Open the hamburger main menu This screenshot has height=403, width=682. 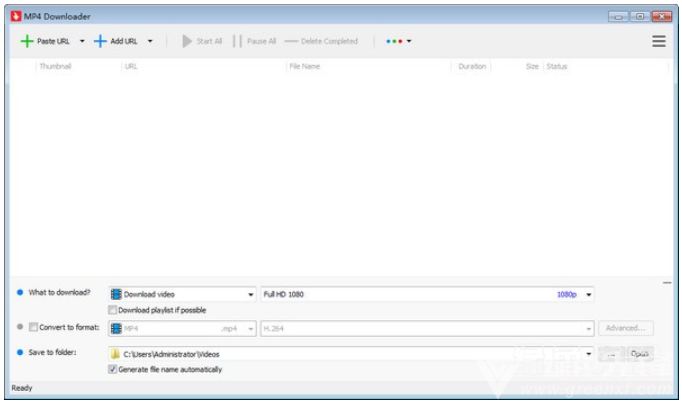coord(659,41)
